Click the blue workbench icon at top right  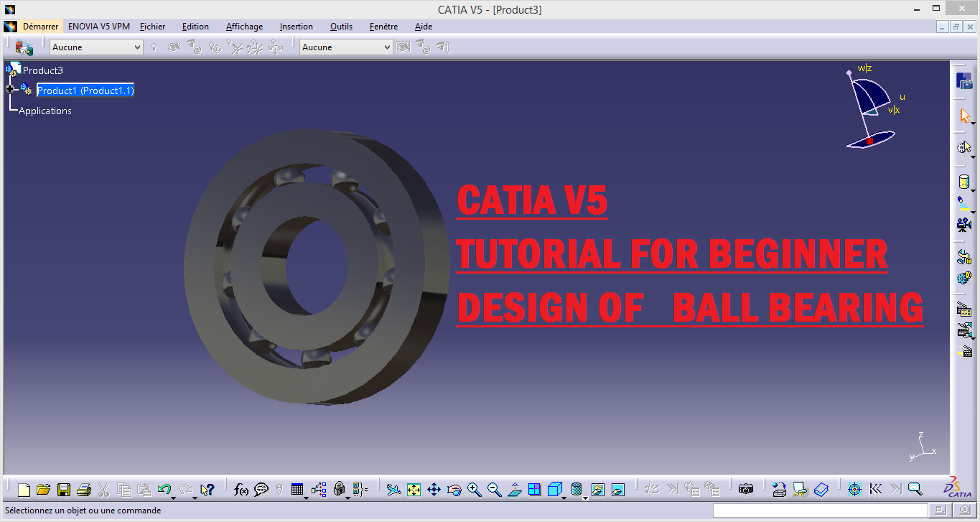(964, 80)
